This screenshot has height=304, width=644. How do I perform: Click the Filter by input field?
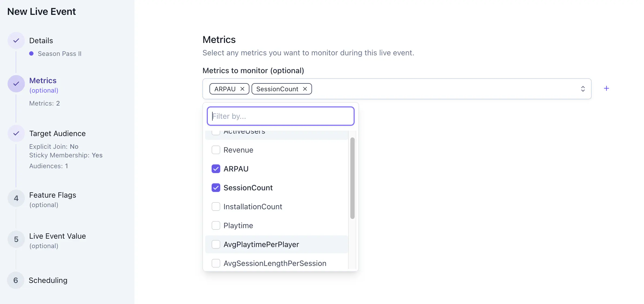(x=280, y=116)
